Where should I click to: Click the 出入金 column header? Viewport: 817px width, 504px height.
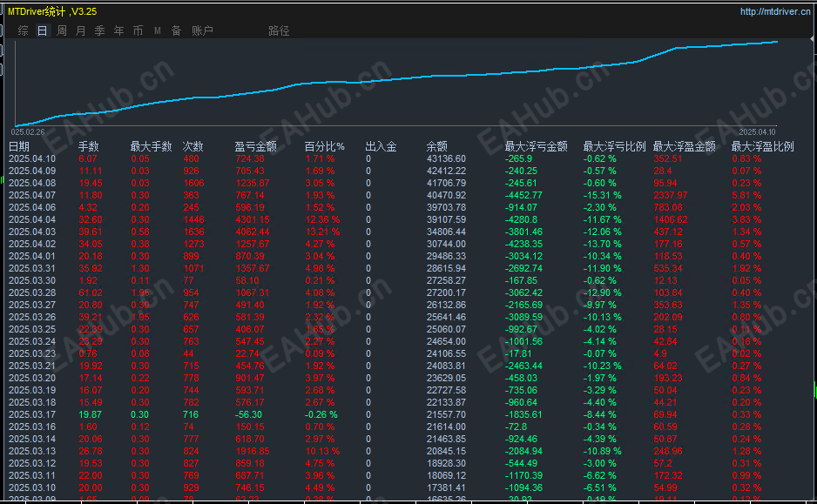pyautogui.click(x=381, y=146)
